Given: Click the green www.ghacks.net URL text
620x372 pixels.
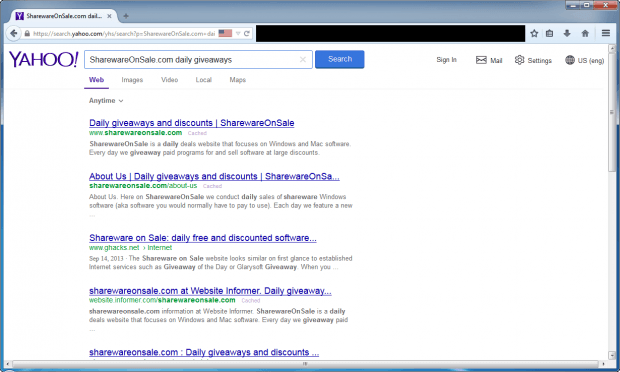Looking at the screenshot, I should 114,248.
